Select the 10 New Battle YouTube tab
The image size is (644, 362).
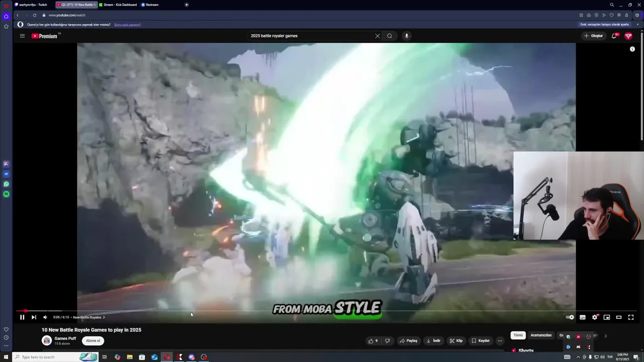tap(75, 5)
